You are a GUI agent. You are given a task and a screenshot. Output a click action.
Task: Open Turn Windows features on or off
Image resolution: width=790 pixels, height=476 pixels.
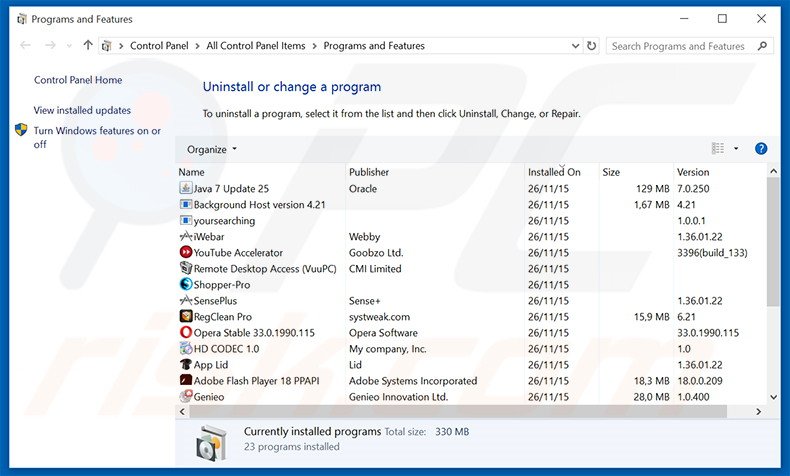point(97,137)
